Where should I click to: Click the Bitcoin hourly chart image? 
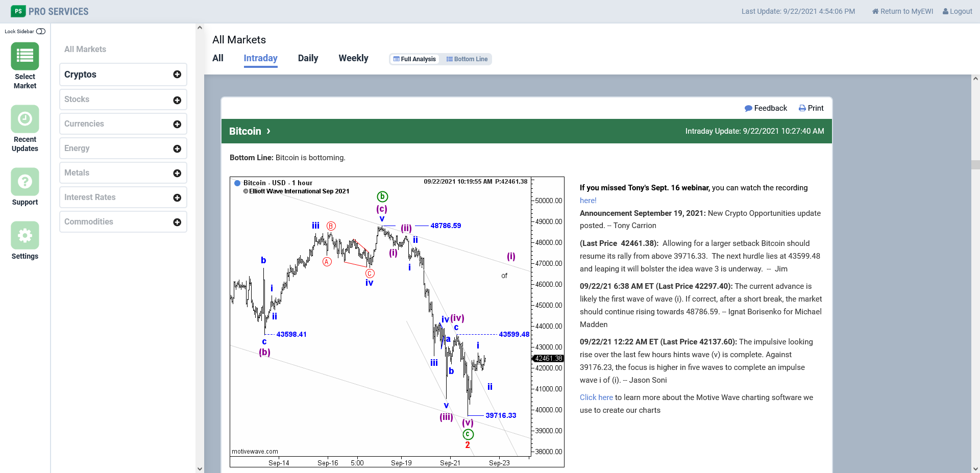coord(397,322)
